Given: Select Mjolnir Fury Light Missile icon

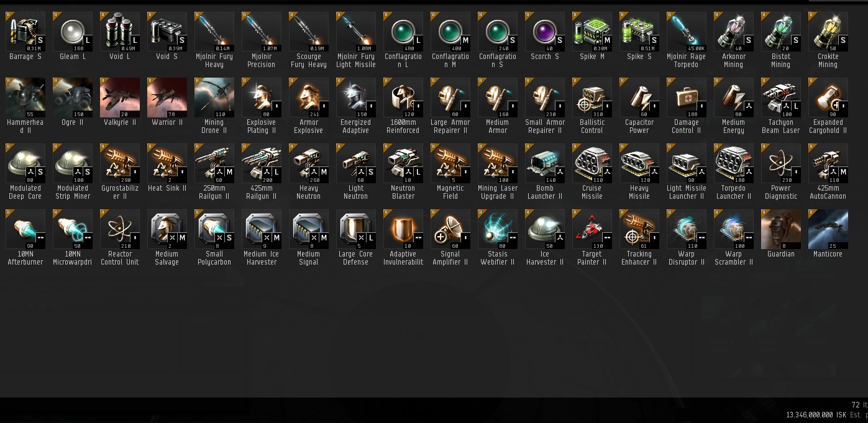Looking at the screenshot, I should [x=356, y=32].
